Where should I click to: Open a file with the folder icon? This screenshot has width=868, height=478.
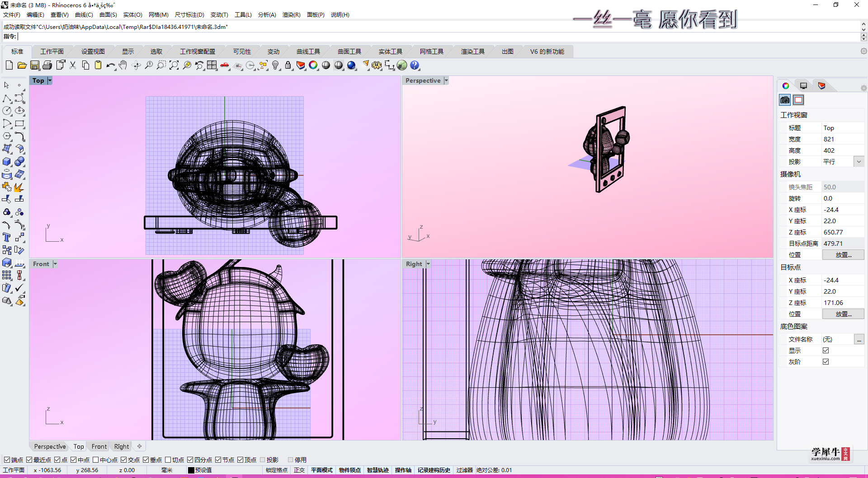point(22,66)
